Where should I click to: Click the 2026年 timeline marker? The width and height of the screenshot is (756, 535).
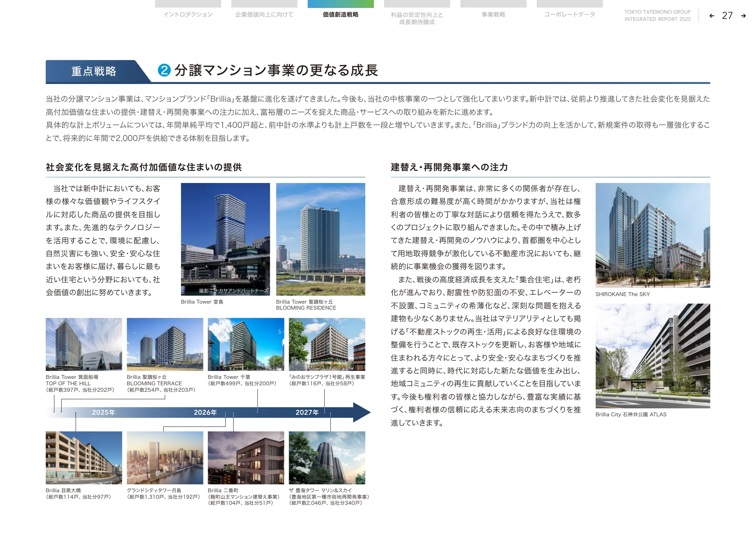coord(205,412)
